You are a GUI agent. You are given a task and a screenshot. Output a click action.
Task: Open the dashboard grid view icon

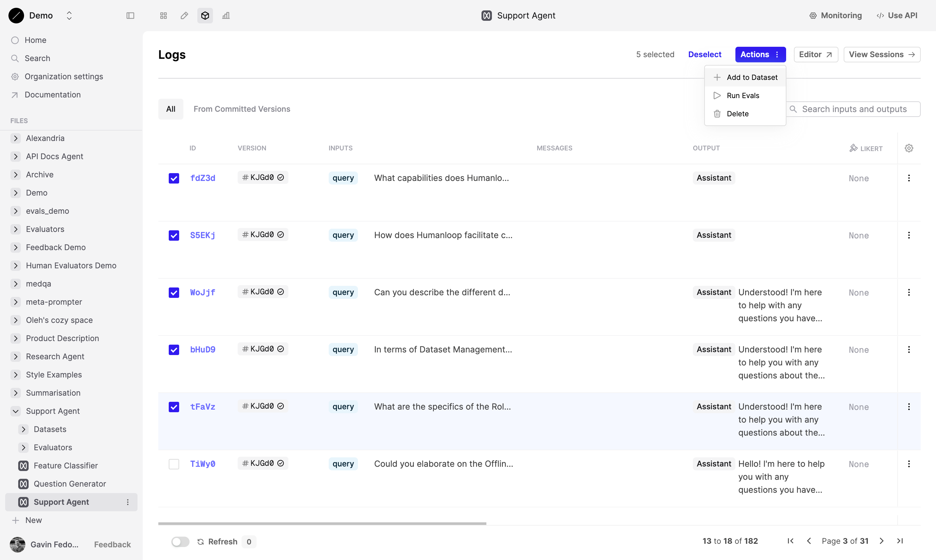point(163,16)
